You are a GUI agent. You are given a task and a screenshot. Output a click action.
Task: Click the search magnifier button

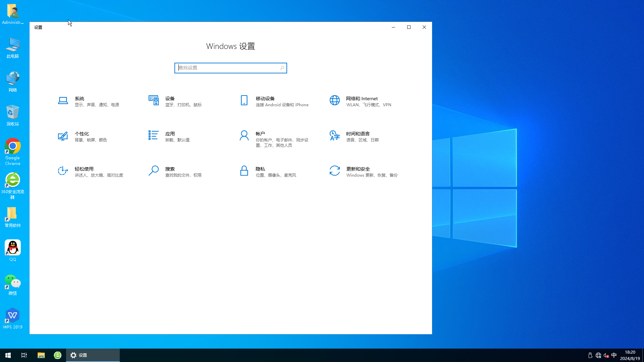[x=282, y=68]
